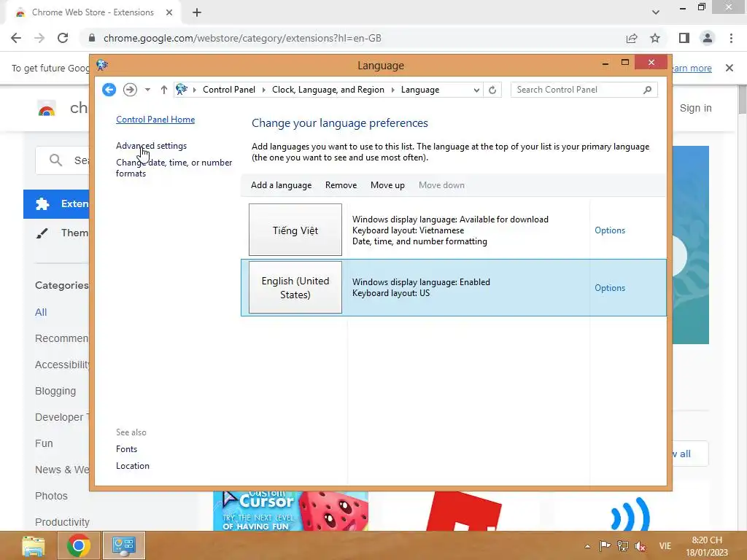747x560 pixels.
Task: Open Action Center flag icon
Action: [x=605, y=545]
